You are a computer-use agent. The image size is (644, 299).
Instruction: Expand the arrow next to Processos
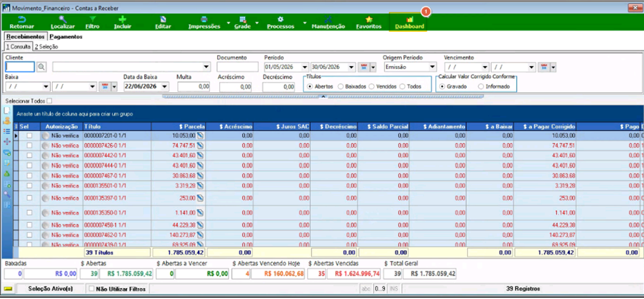(305, 23)
